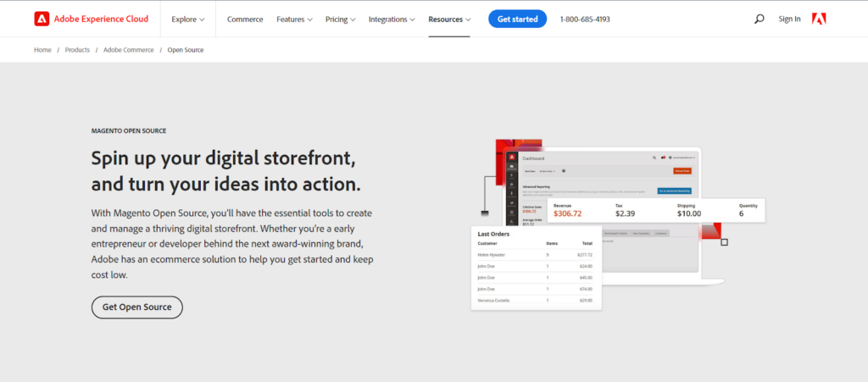The image size is (868, 382).
Task: Click the Quantity 6 value
Action: (741, 213)
